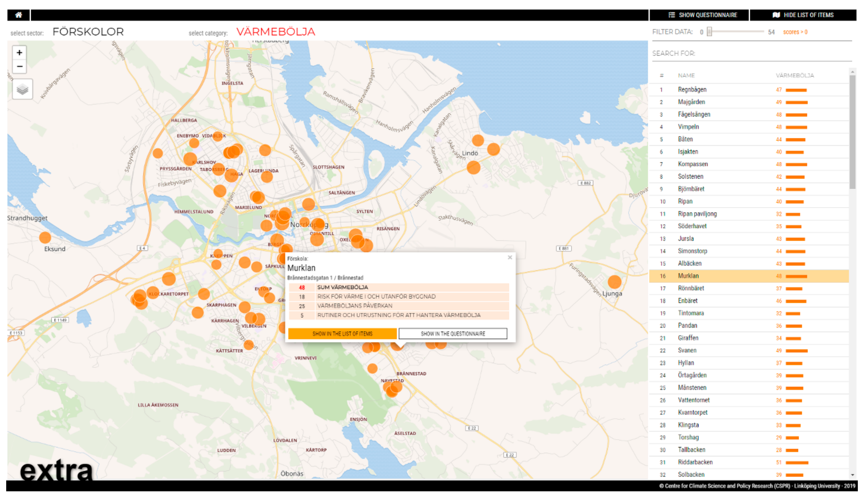Open the map layers control
The image size is (868, 499).
[x=22, y=90]
